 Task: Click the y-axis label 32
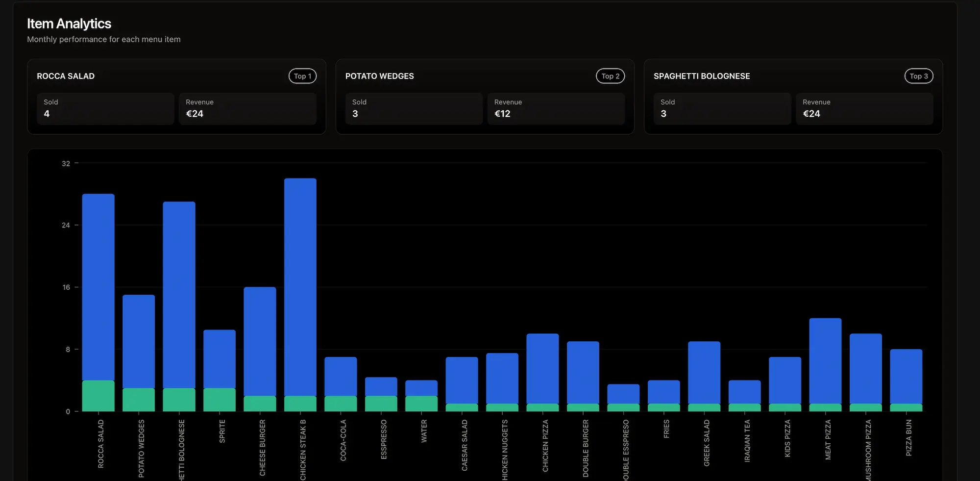pos(66,163)
